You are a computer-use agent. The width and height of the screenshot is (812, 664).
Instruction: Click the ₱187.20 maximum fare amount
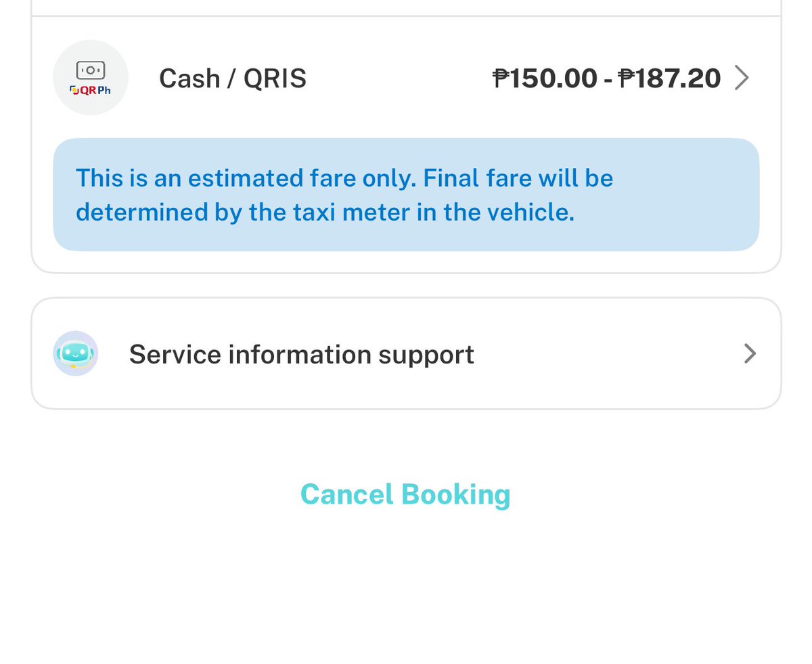tap(670, 79)
